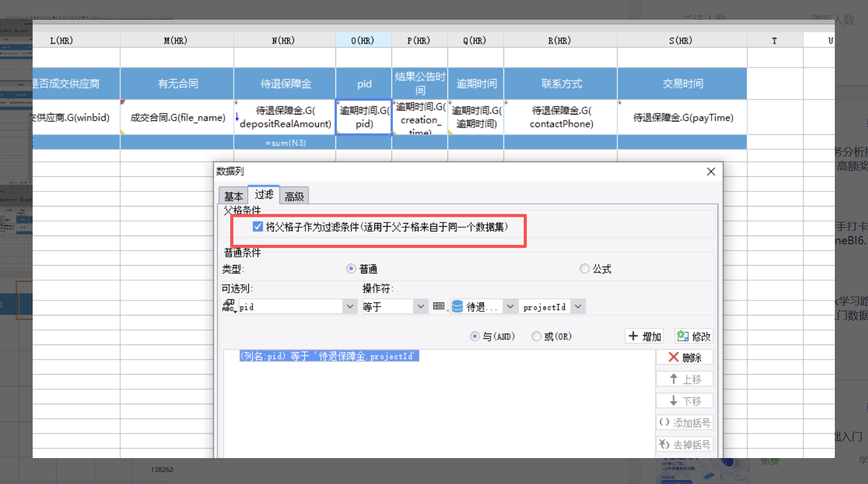Image resolution: width=868 pixels, height=484 pixels.
Task: Click the 成交合同.G(file_name) cell
Action: point(177,117)
